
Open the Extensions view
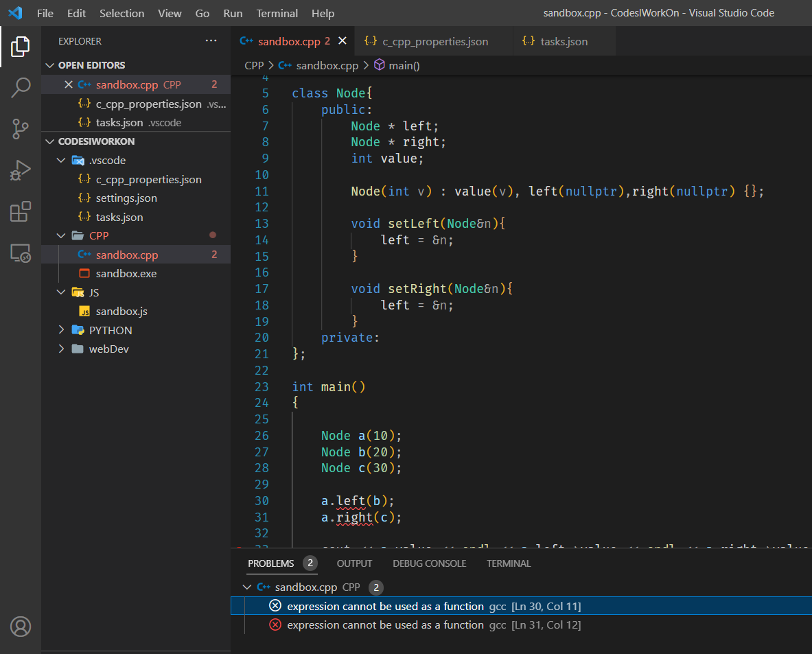[x=20, y=212]
